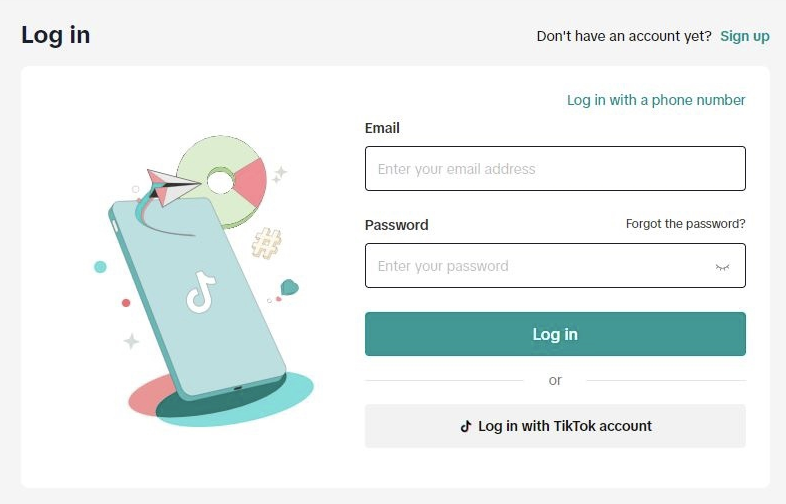Click the Password field label
The width and height of the screenshot is (786, 504).
click(396, 225)
